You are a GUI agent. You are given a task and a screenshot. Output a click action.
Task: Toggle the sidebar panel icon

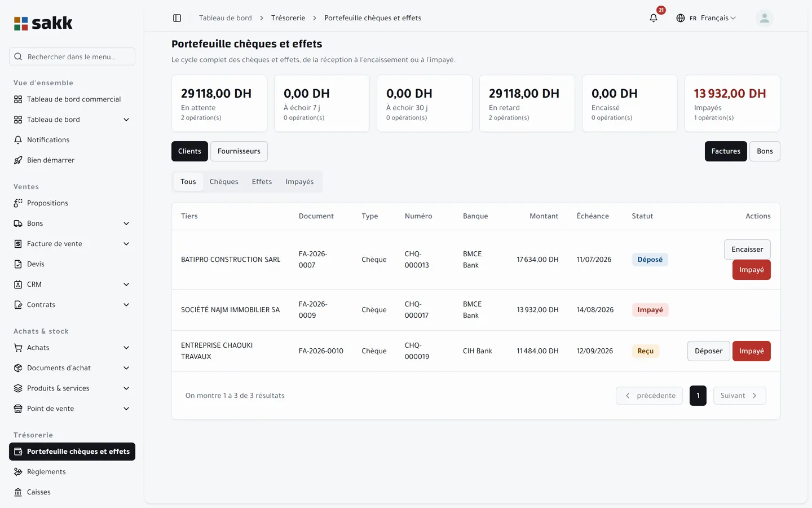click(x=177, y=18)
